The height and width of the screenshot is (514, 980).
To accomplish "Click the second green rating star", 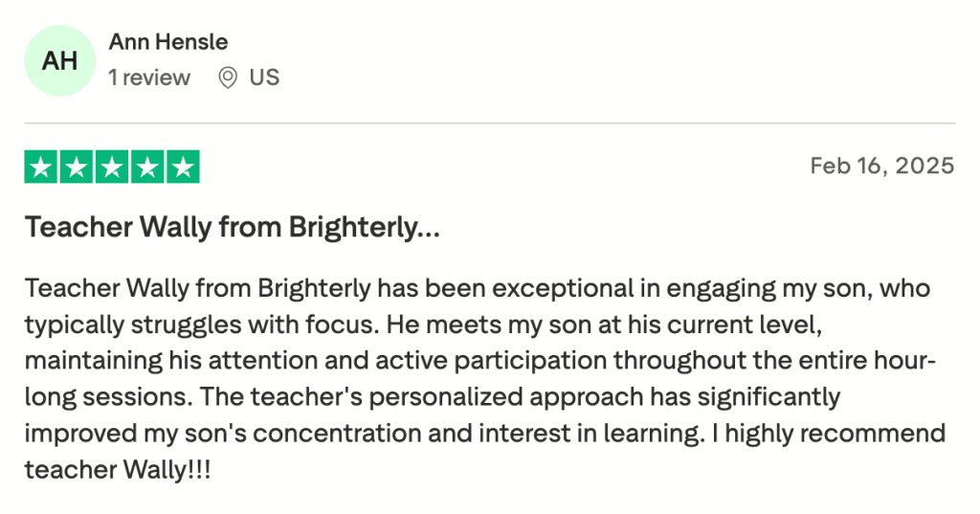I will (76, 167).
